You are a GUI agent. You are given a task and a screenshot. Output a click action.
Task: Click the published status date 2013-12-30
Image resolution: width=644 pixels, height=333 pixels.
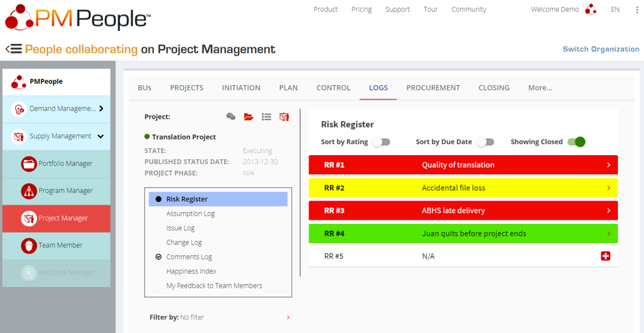[x=261, y=162]
